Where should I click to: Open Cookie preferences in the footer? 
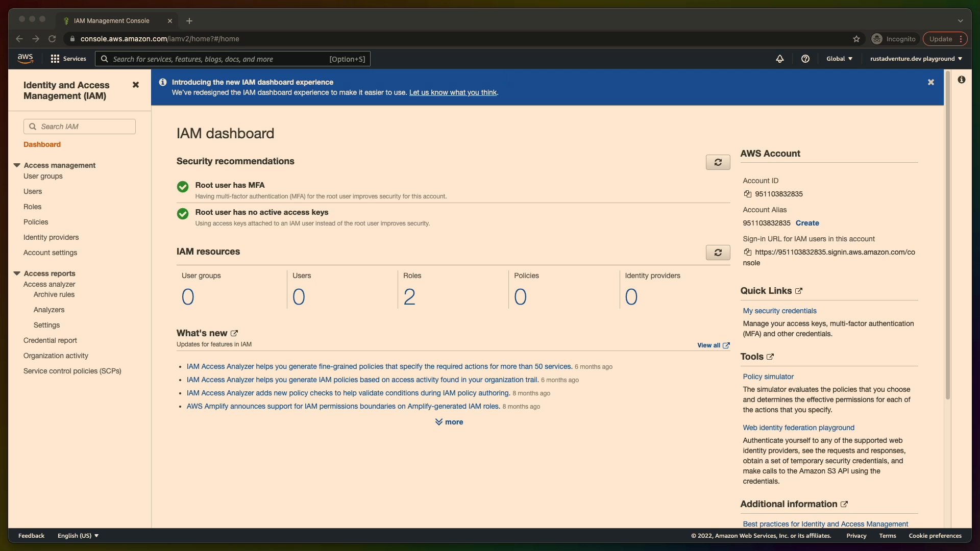935,536
